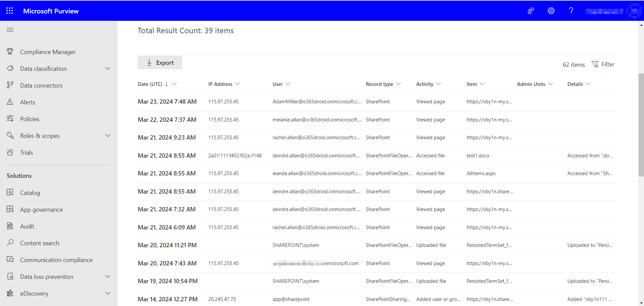Expand Roles & scopes chevron

(108, 136)
